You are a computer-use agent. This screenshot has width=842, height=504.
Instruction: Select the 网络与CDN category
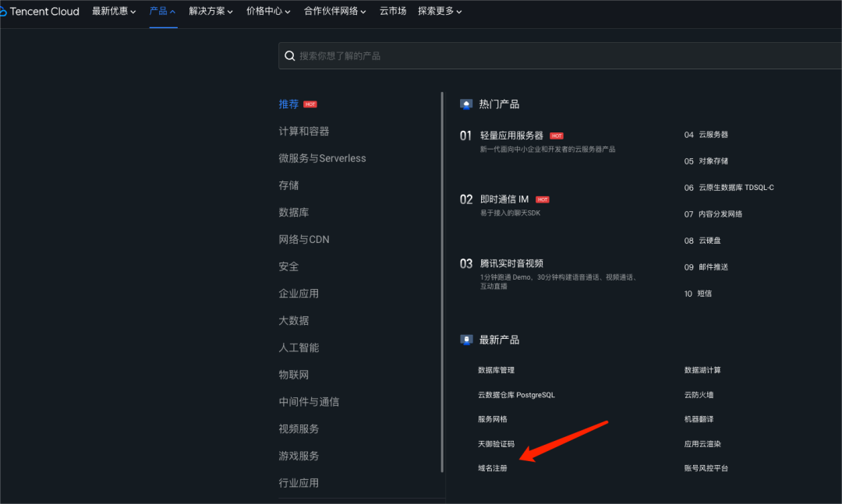[304, 239]
